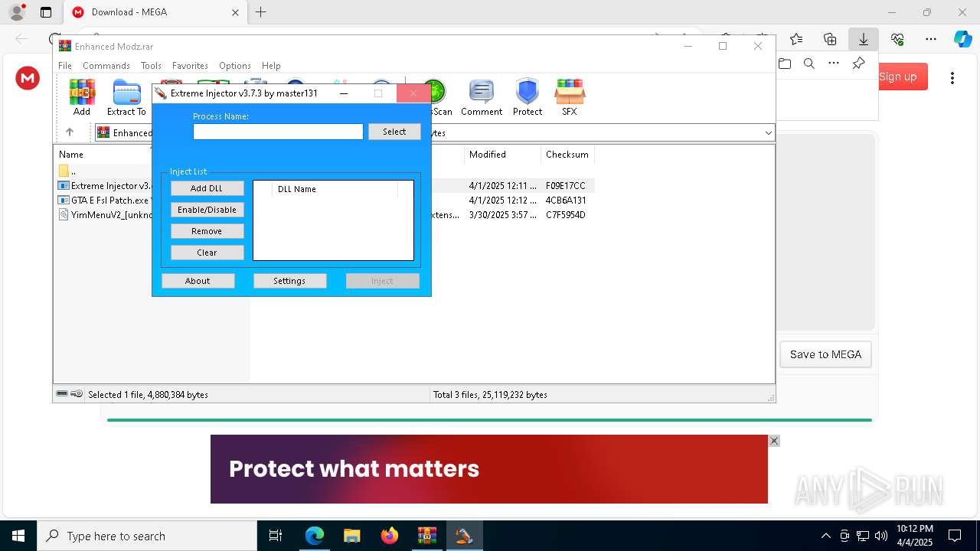
Task: Open the tab actions icon in Edge
Action: (x=46, y=12)
